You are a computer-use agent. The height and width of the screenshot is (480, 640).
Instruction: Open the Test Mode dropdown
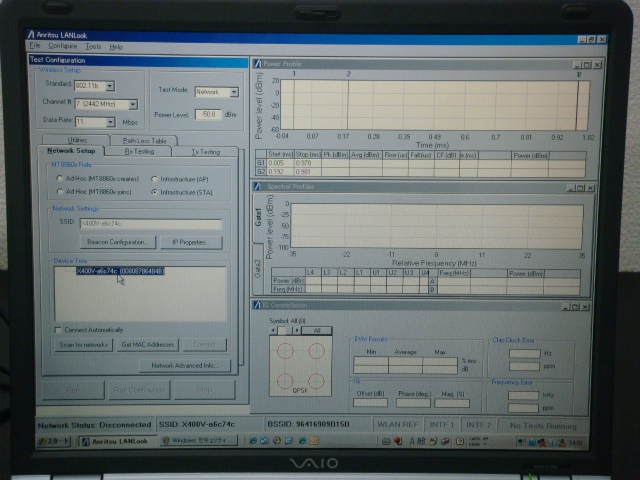coord(234,92)
